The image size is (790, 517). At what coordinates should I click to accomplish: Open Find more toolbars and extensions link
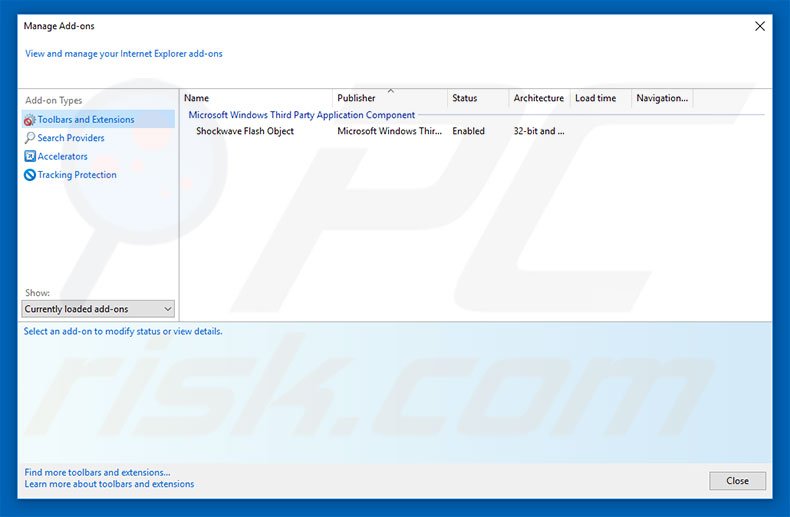click(x=97, y=472)
